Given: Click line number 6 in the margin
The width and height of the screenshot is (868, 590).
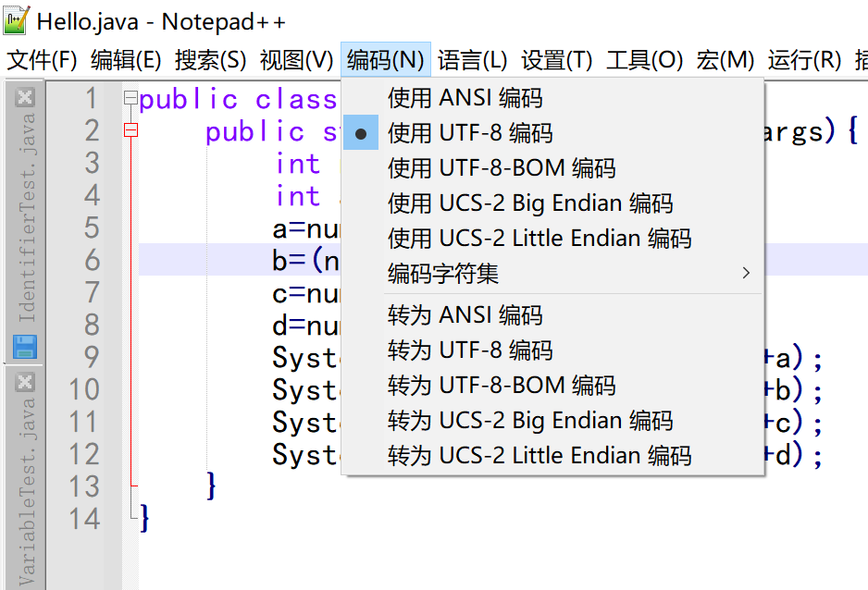Looking at the screenshot, I should coord(92,260).
